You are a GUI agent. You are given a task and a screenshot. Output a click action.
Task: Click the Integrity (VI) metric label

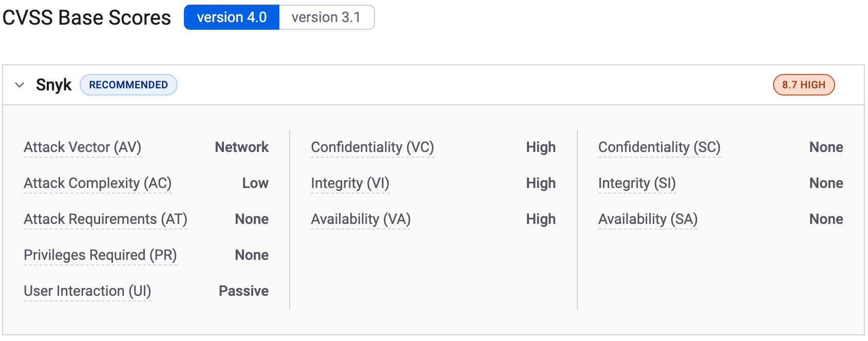coord(350,183)
